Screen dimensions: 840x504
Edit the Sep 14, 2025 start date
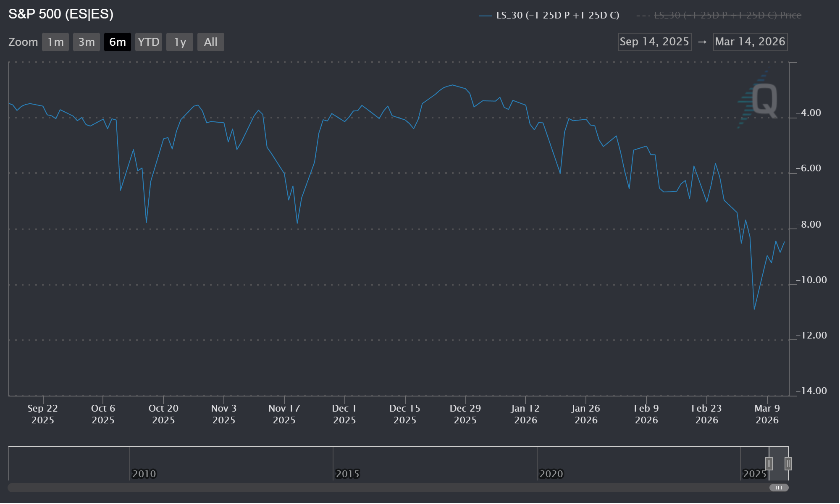[655, 42]
